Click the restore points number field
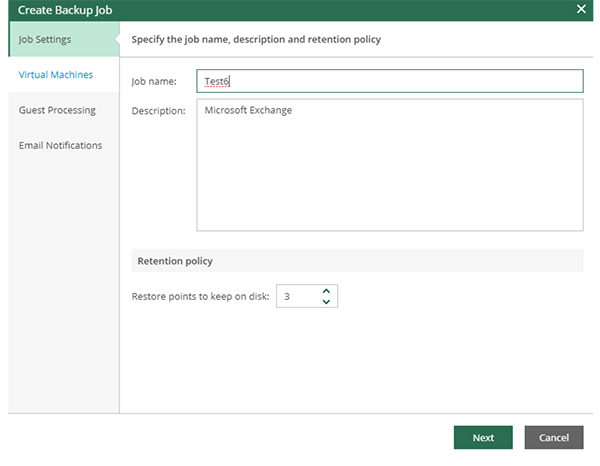The image size is (600, 466). (297, 296)
